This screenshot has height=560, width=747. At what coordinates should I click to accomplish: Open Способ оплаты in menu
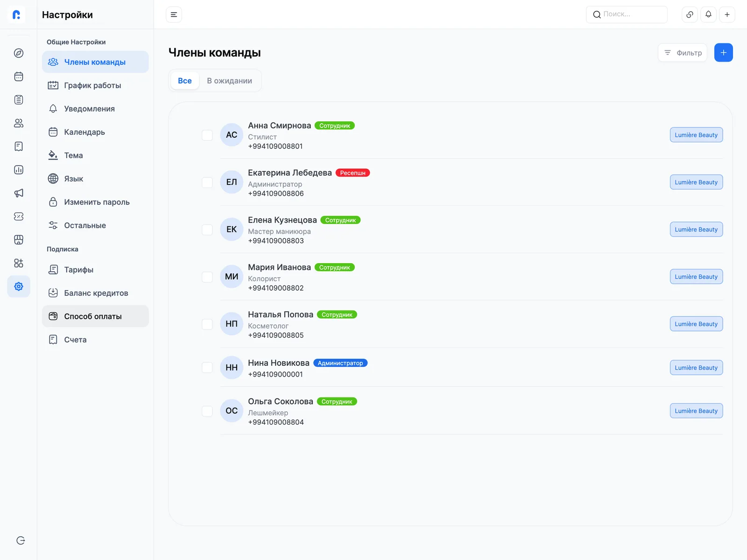pyautogui.click(x=95, y=316)
